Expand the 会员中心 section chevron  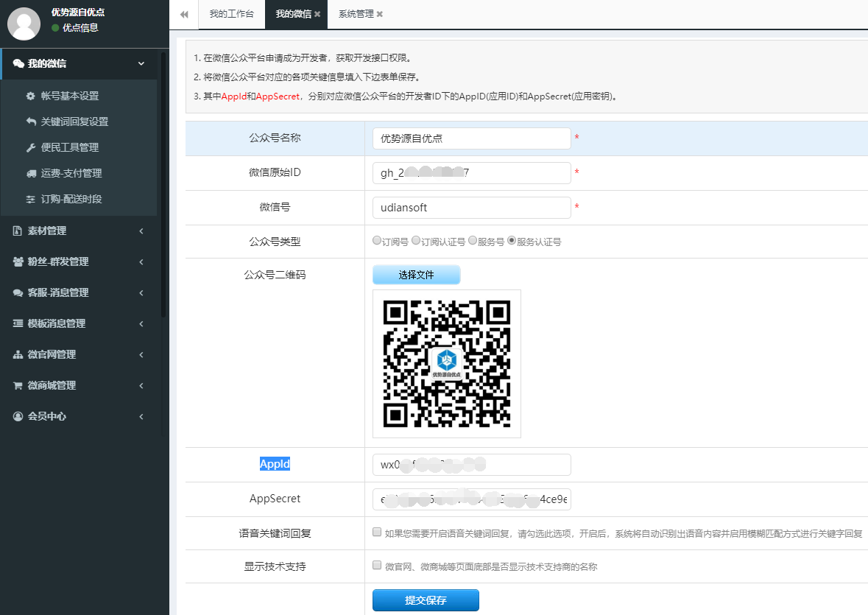point(141,416)
